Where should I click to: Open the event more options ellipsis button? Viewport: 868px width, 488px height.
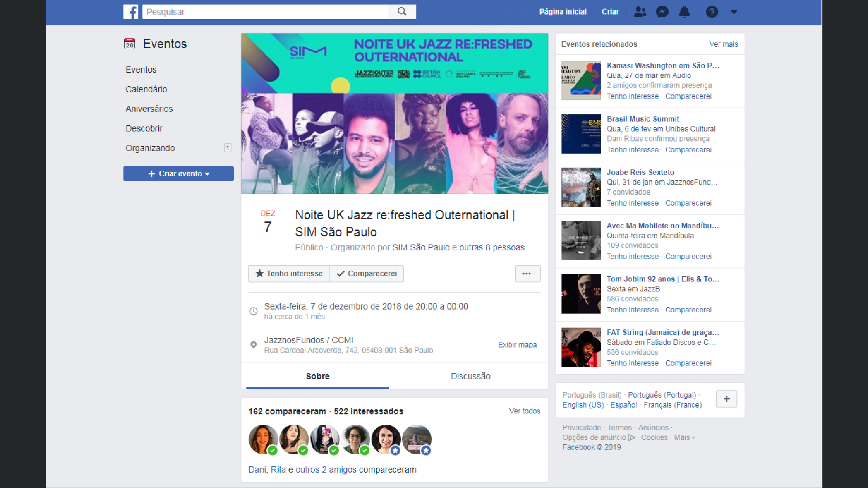(x=527, y=274)
